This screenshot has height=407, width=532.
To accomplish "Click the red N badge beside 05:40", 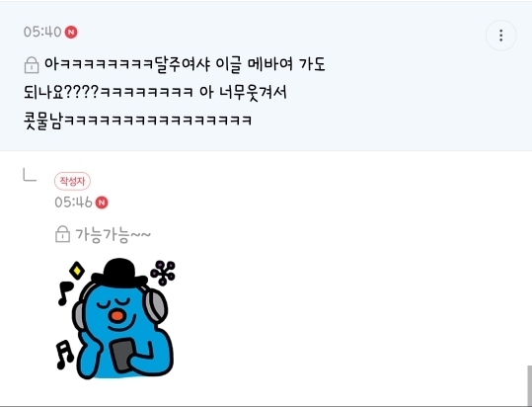I will tap(71, 33).
